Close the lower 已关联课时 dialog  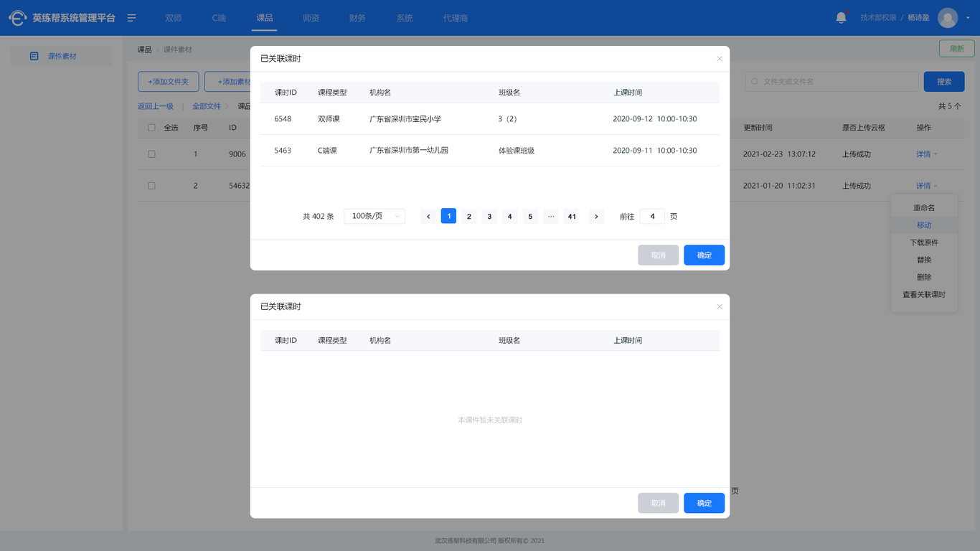point(720,306)
